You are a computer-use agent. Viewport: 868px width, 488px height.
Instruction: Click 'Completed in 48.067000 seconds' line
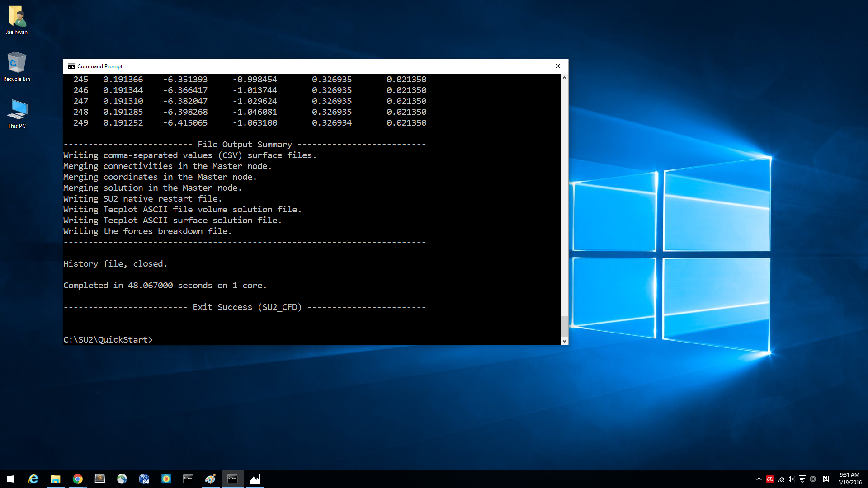point(165,286)
